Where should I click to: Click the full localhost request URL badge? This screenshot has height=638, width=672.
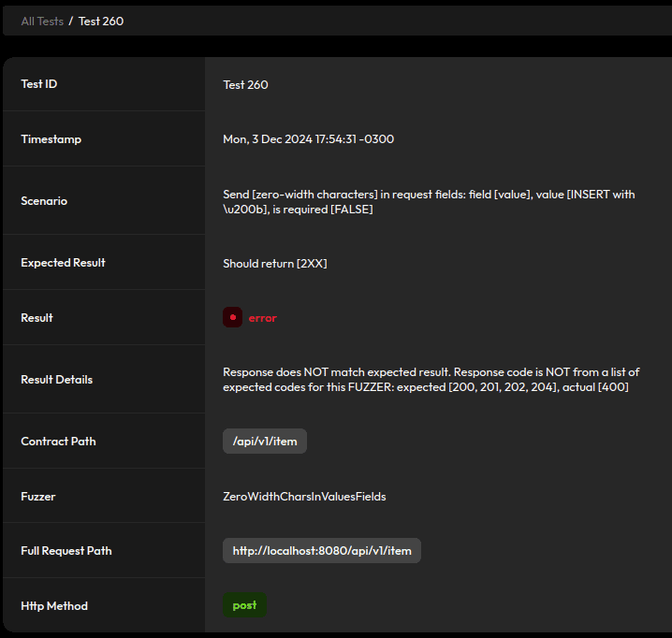click(322, 551)
